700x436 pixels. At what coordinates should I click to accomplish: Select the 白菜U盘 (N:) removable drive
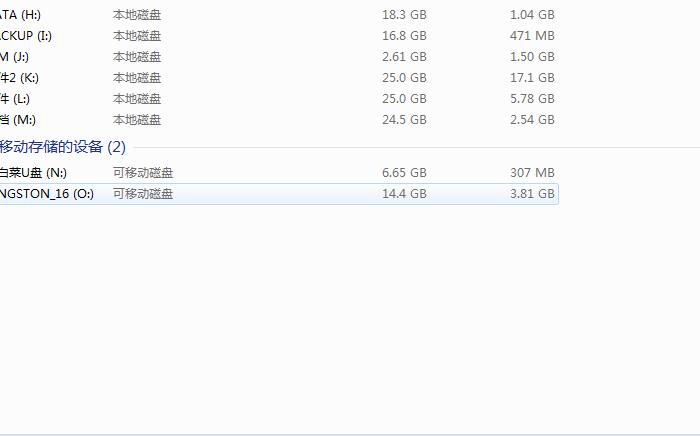279,173
